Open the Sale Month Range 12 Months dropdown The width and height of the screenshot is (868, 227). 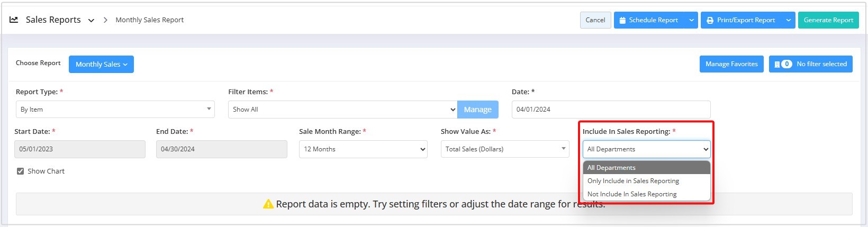363,149
